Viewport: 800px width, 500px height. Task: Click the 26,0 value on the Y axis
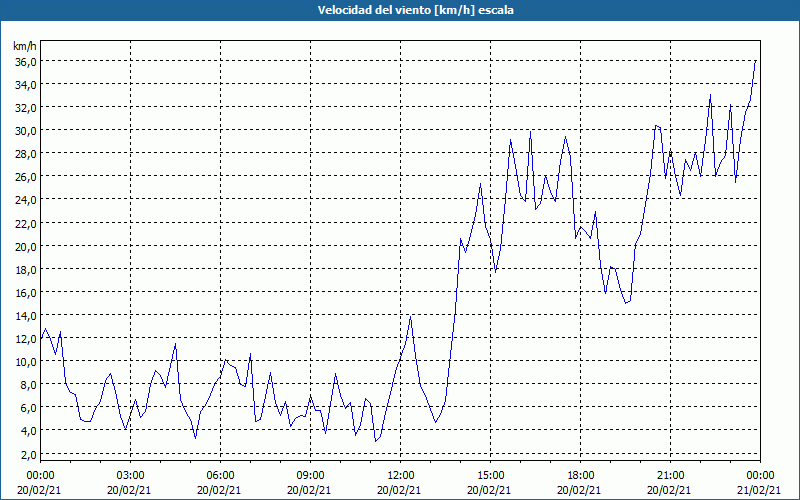pos(26,177)
